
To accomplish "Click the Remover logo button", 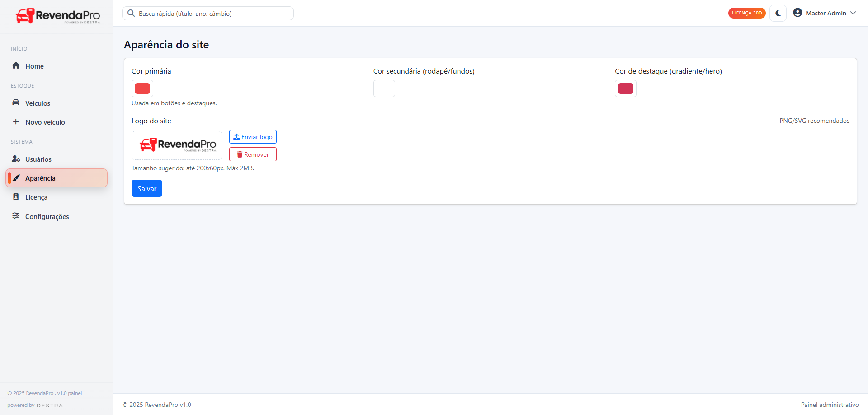I will 253,154.
